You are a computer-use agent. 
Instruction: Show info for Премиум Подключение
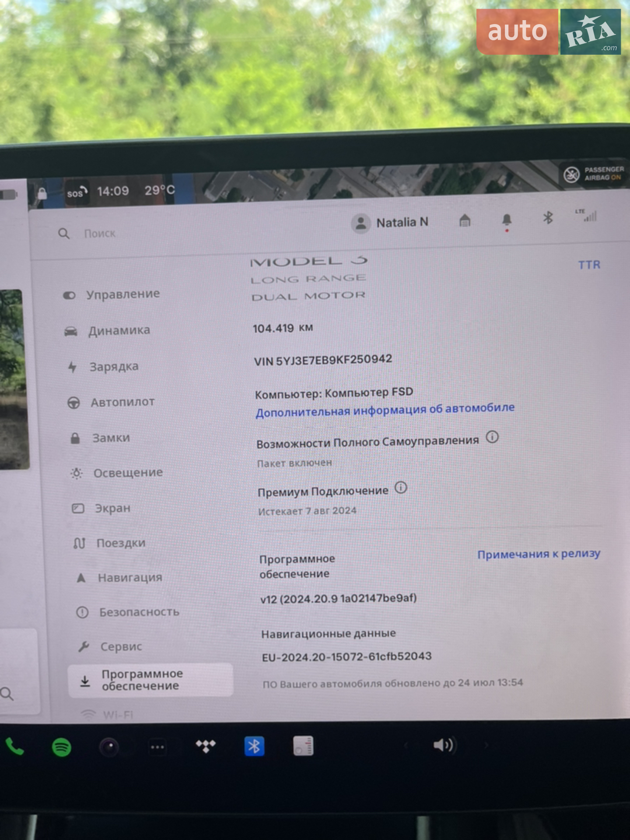(x=401, y=487)
